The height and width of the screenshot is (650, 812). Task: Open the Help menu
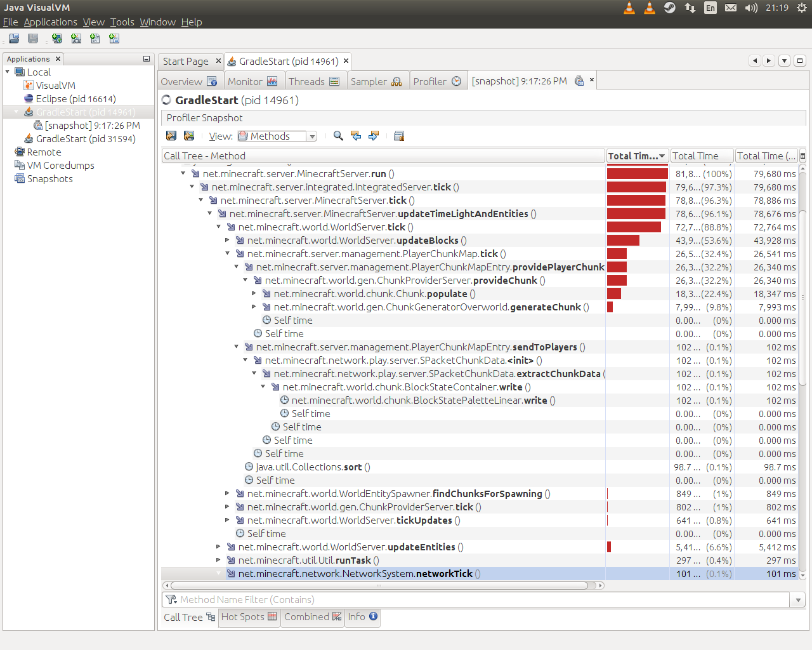(192, 22)
